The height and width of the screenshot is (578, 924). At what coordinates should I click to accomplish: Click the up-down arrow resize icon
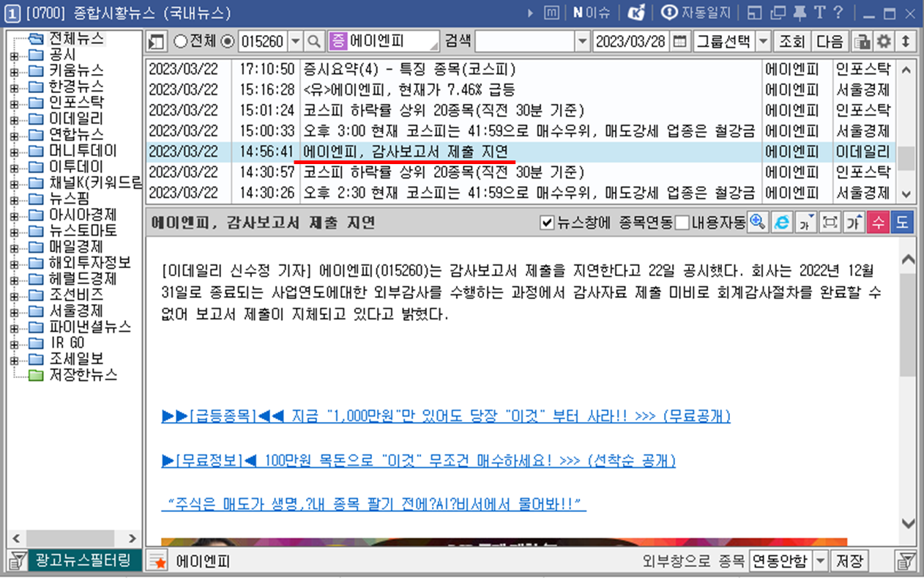coord(906,41)
